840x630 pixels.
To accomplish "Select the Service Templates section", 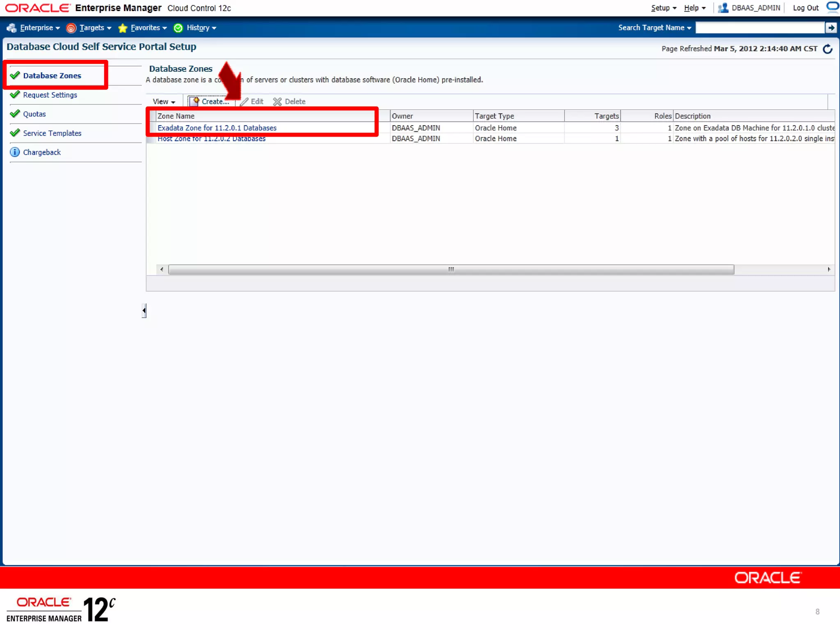I will click(x=52, y=133).
